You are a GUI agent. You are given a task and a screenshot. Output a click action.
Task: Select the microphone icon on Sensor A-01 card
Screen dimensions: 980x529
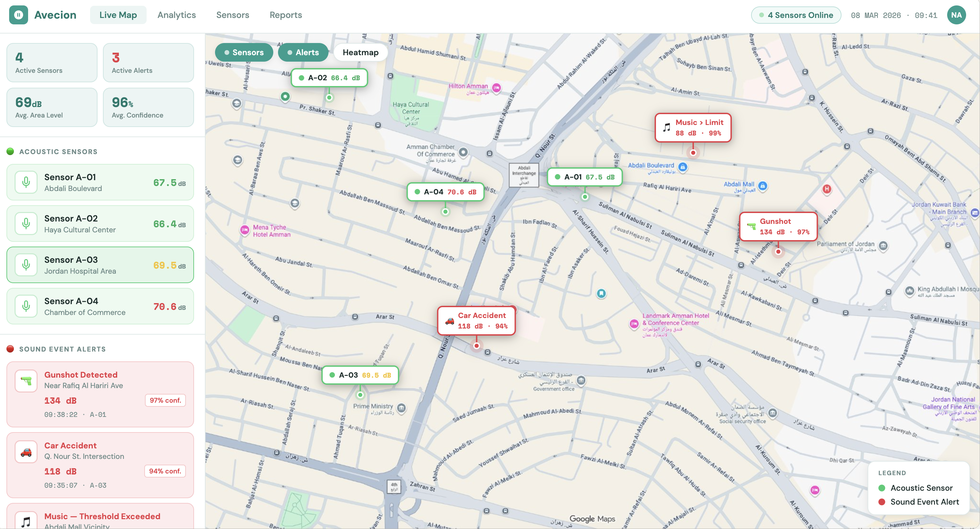(x=25, y=182)
